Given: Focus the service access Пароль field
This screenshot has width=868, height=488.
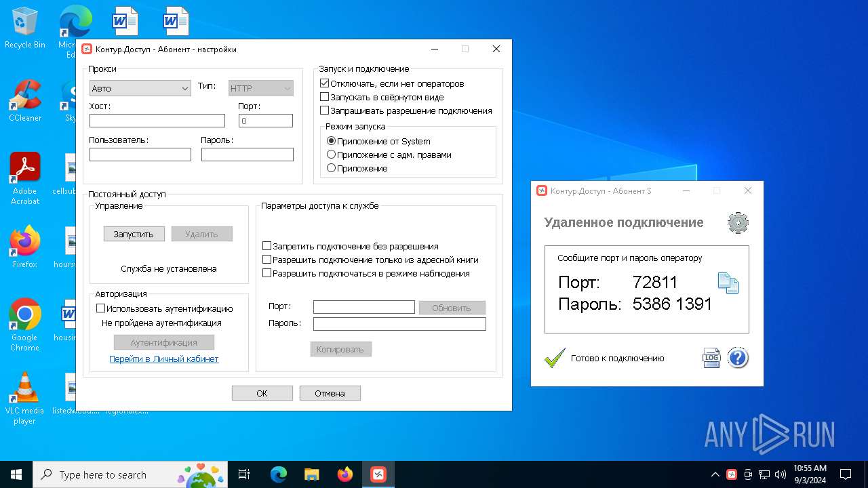Looking at the screenshot, I should pyautogui.click(x=399, y=324).
